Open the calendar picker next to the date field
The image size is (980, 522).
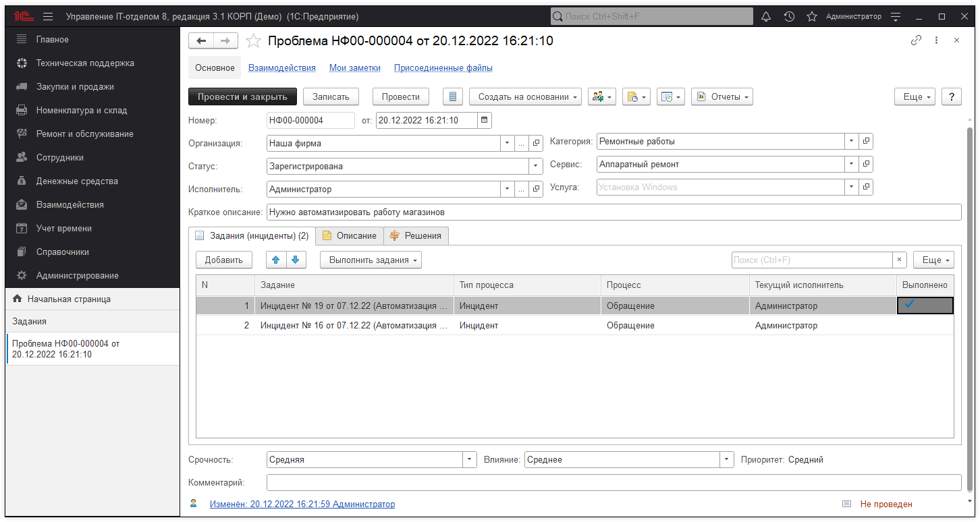click(x=484, y=120)
